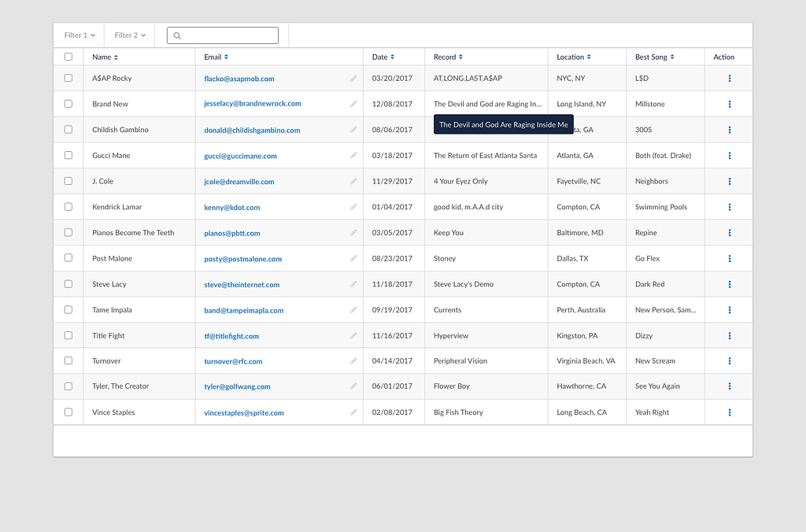Click the jcole@dreamville.com email link
The height and width of the screenshot is (532, 806).
point(239,182)
